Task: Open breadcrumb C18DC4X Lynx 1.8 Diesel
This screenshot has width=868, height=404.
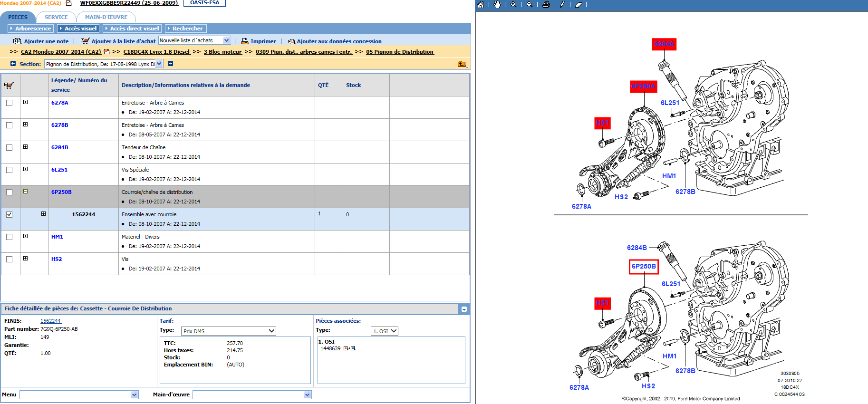Action: (x=157, y=52)
